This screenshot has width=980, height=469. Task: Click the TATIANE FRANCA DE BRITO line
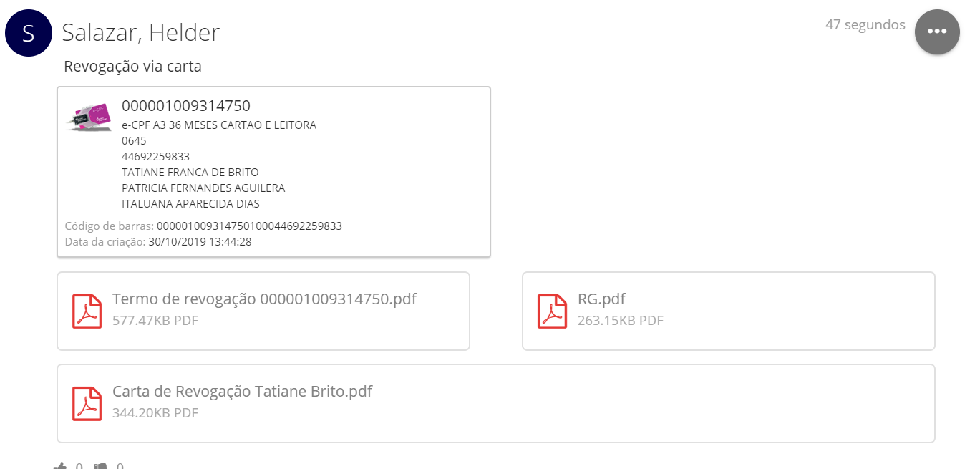(x=190, y=173)
